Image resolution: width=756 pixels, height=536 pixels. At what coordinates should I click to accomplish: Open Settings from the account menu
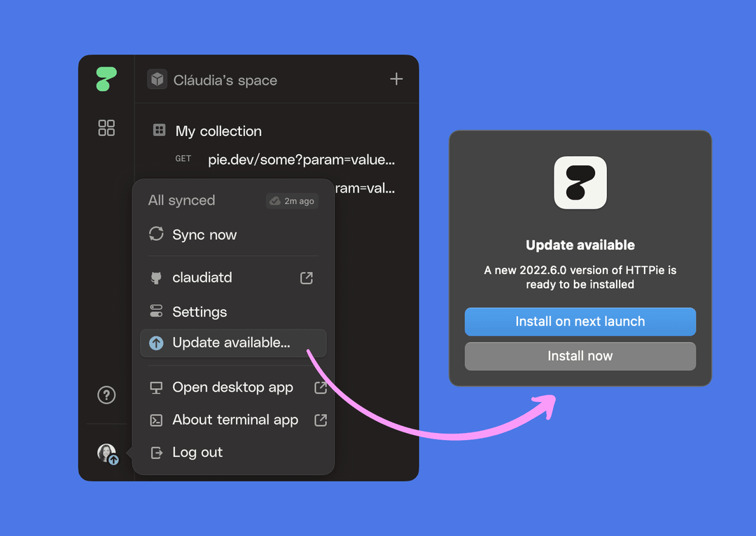(x=199, y=311)
